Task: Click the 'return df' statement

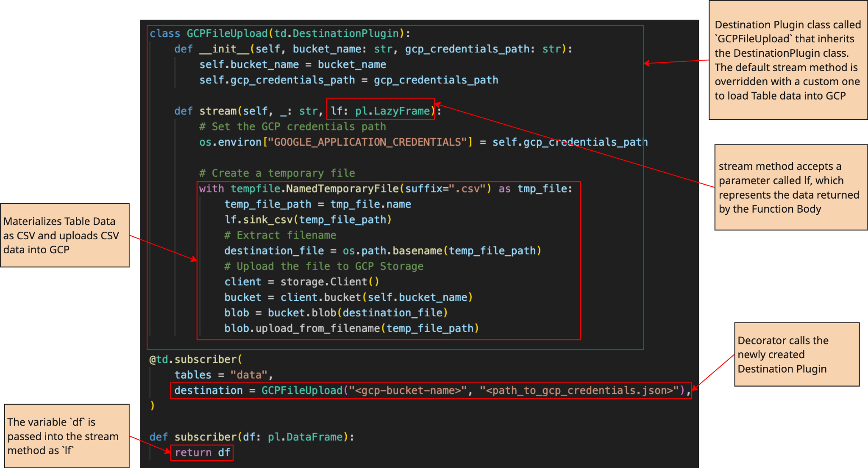Action: (x=202, y=452)
